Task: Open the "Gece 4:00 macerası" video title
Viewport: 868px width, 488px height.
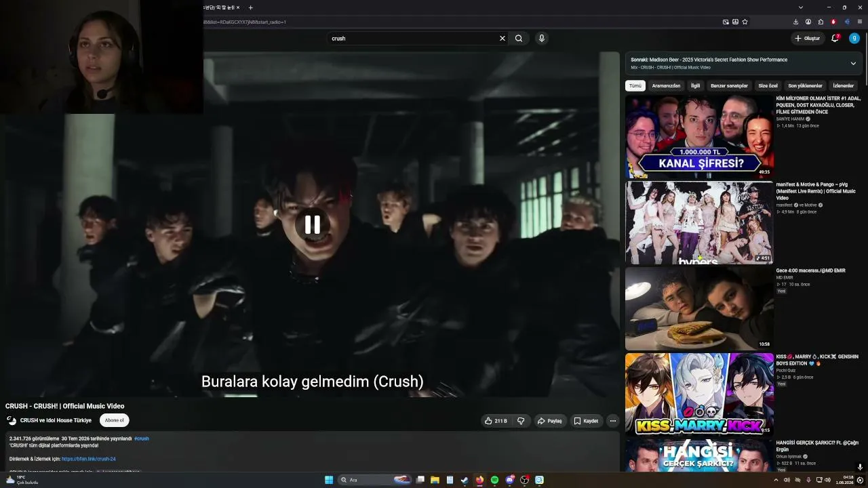Action: [810, 270]
